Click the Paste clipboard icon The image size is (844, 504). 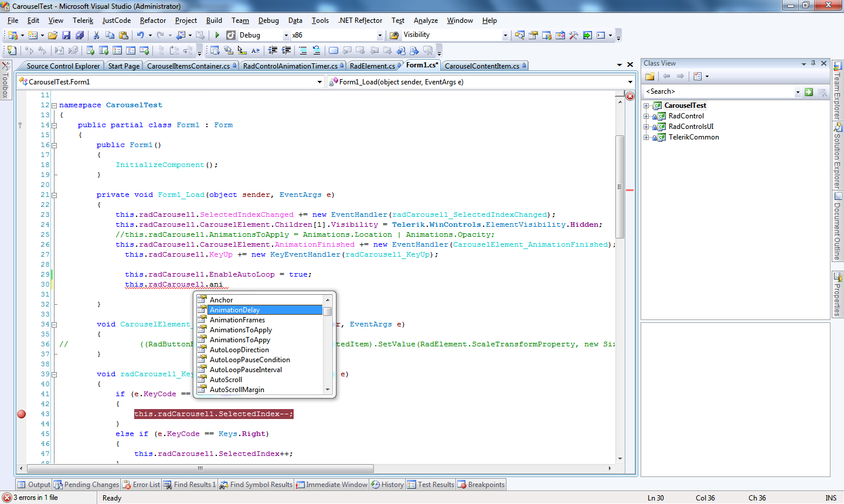pos(123,35)
